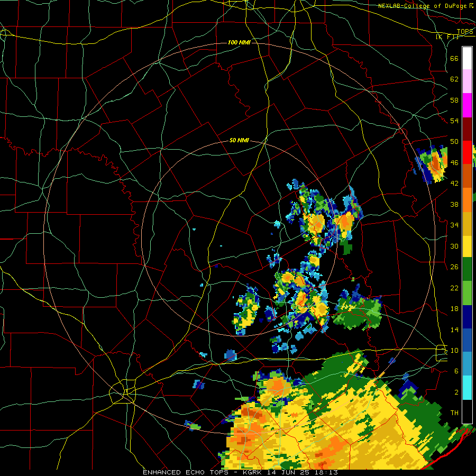
Task: Click the "34" legend value
Action: [454, 225]
